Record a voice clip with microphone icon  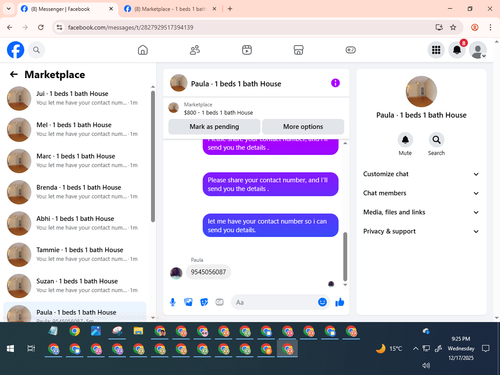click(x=173, y=302)
